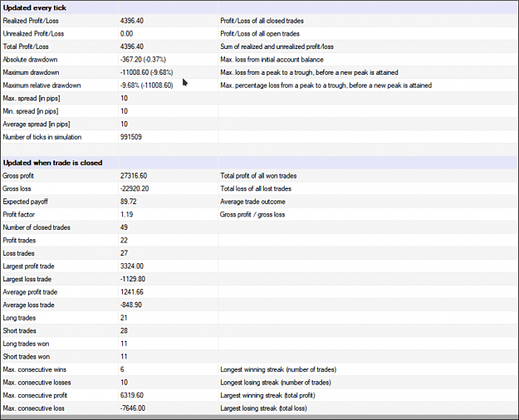
Task: Select Number of closed trades value 49
Action: [x=124, y=227]
